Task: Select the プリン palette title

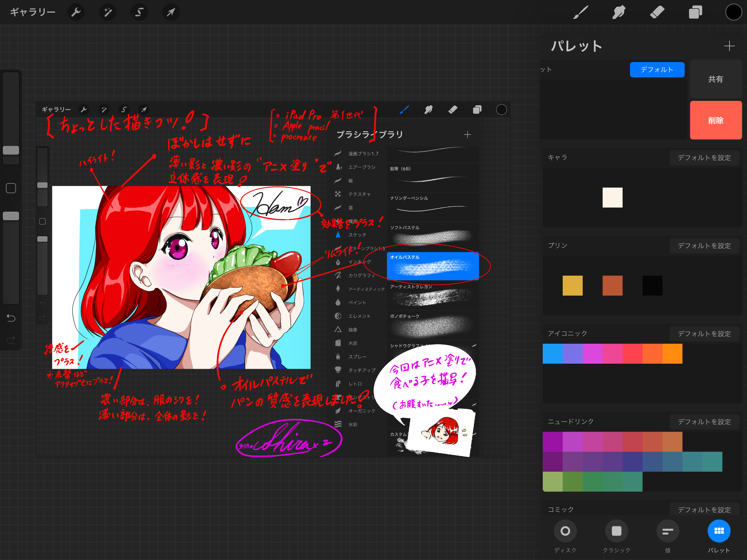Action: [x=557, y=246]
